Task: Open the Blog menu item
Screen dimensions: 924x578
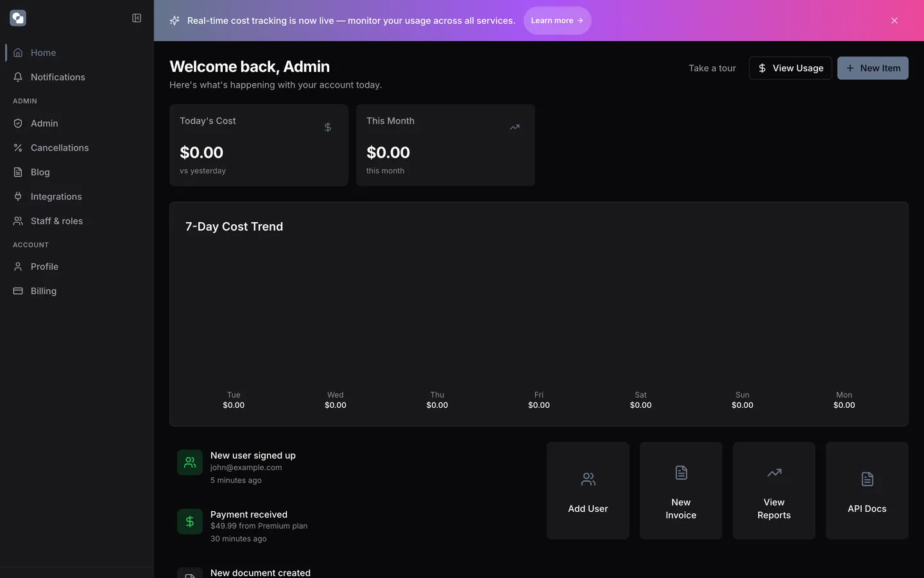Action: [x=77, y=172]
